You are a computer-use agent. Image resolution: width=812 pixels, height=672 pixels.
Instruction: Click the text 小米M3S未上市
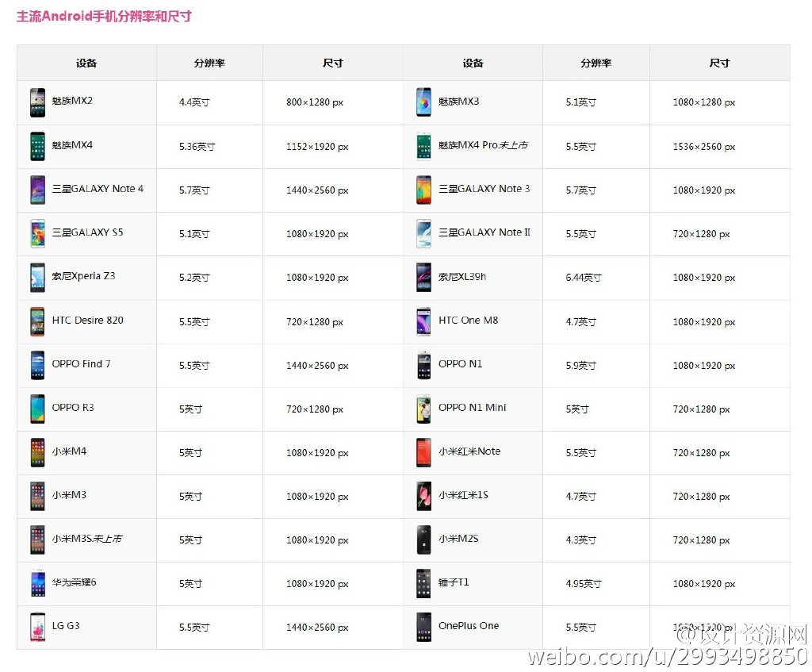click(87, 539)
